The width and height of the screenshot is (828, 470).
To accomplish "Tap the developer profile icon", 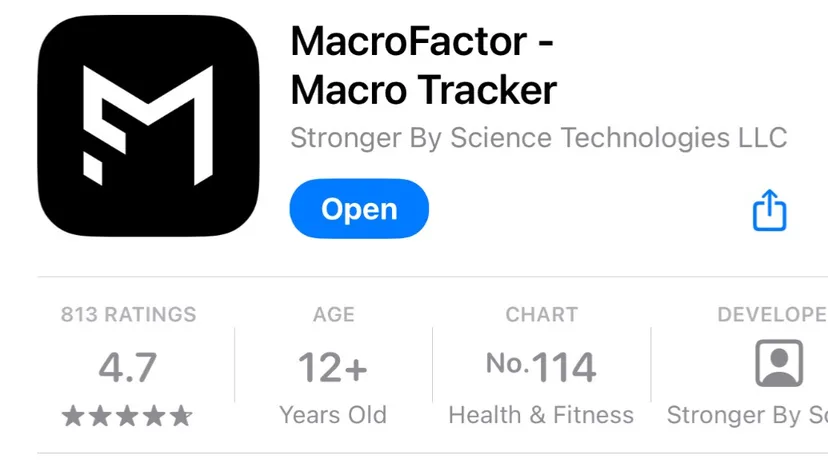I will 779,363.
